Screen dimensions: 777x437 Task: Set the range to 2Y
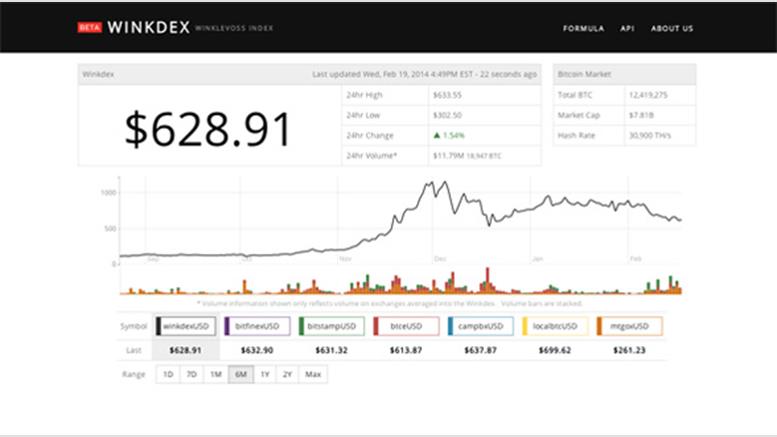[287, 374]
